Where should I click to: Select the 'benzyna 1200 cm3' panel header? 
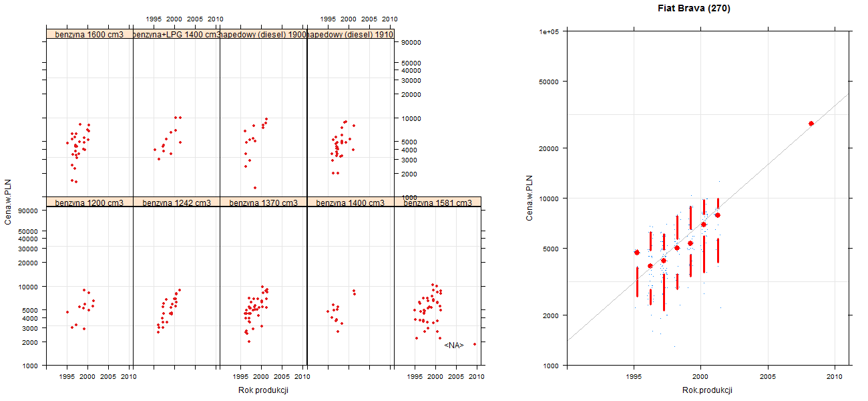(89, 202)
